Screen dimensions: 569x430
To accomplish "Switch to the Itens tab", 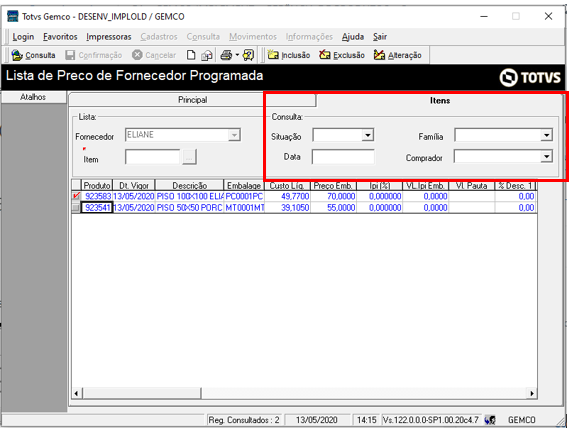I will click(440, 101).
